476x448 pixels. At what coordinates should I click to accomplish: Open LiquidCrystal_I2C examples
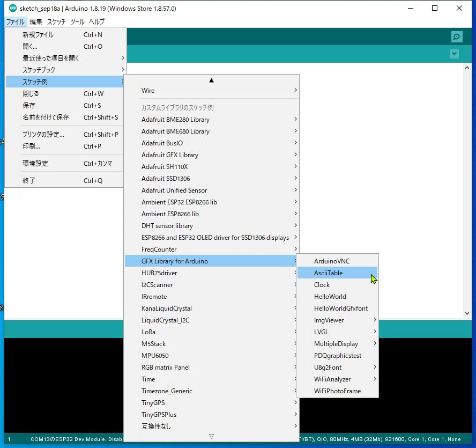tap(210, 320)
